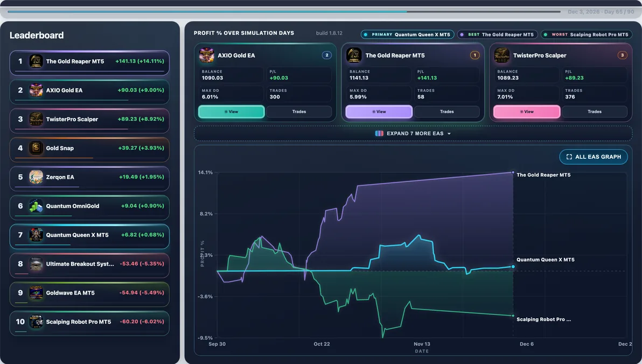Select WORST Scalping Robot Pro MT5 pill
Image resolution: width=642 pixels, height=364 pixels.
coord(587,34)
